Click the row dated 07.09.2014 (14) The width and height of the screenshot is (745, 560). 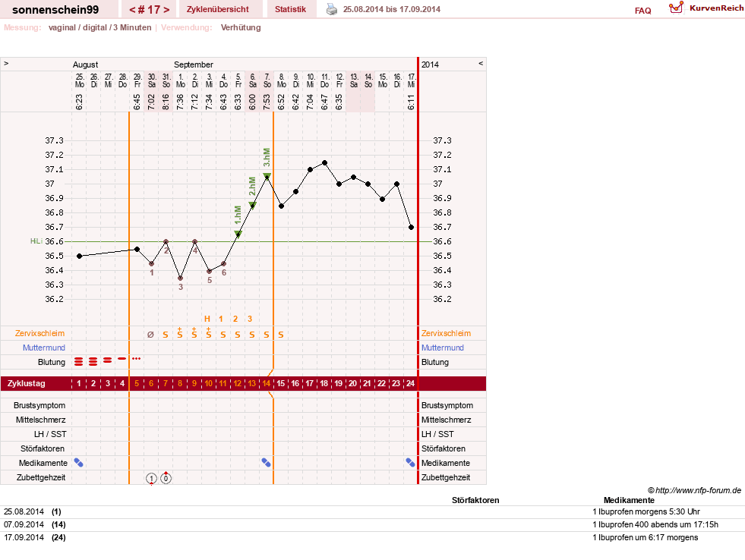coord(372,524)
